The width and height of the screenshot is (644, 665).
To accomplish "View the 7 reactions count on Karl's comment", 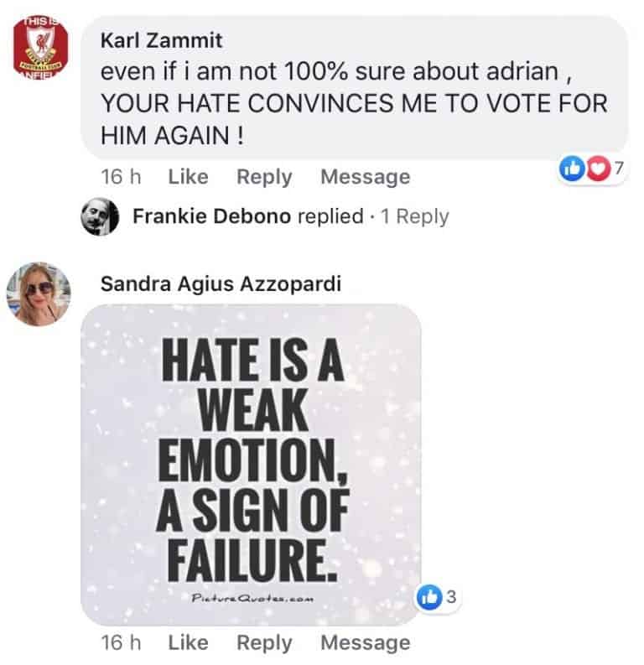I will pos(618,169).
